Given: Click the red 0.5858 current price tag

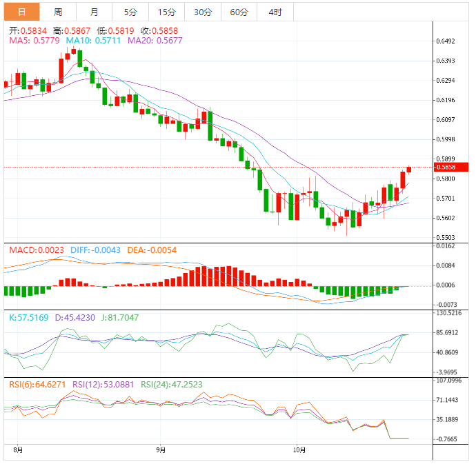Looking at the screenshot, I should click(x=450, y=168).
